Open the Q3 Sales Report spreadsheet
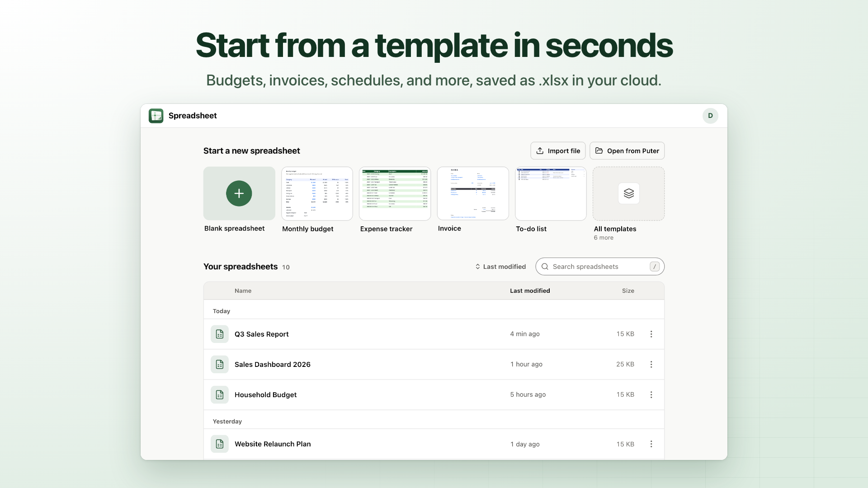The image size is (868, 488). (x=434, y=334)
